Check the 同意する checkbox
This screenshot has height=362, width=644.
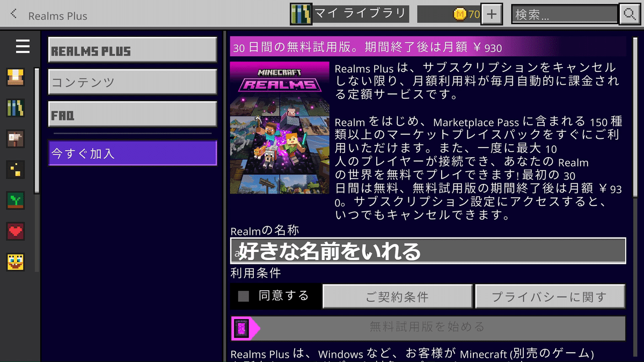click(x=244, y=296)
